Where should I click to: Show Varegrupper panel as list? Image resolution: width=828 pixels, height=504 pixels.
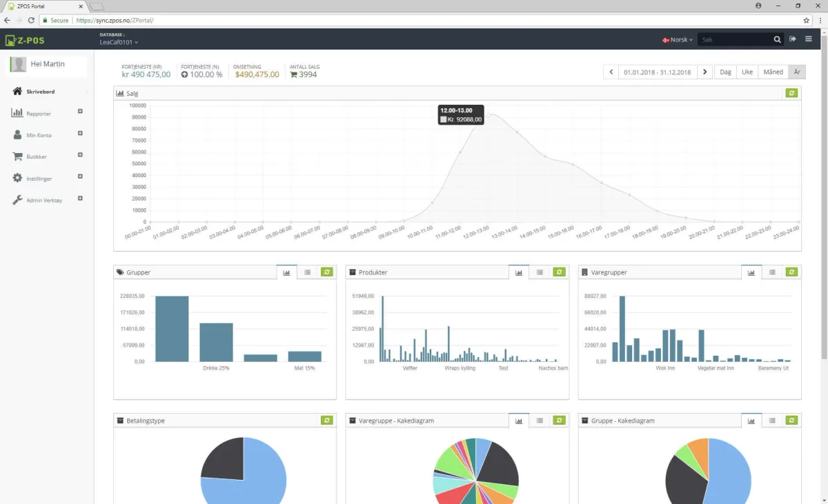pos(772,272)
